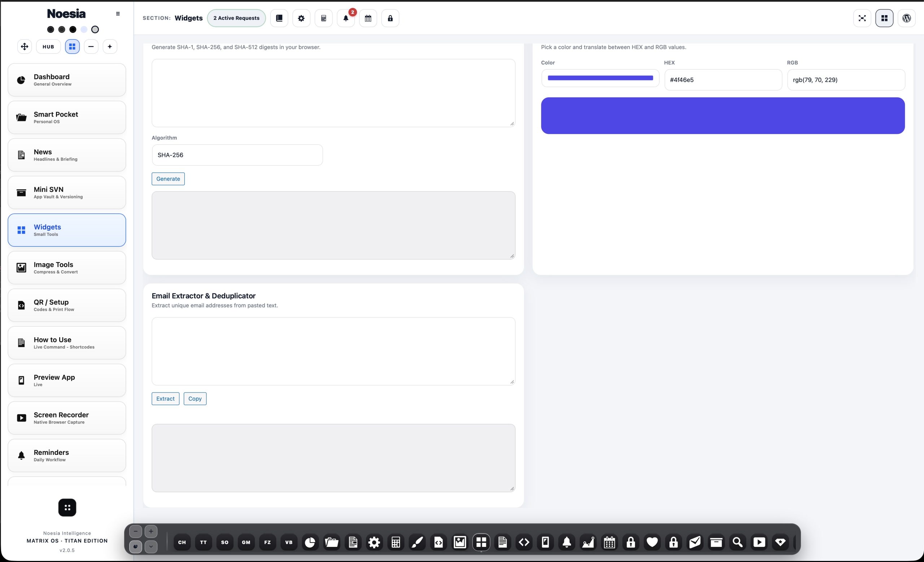Click the Copy button
Screen dimensions: 924x562
pos(195,399)
